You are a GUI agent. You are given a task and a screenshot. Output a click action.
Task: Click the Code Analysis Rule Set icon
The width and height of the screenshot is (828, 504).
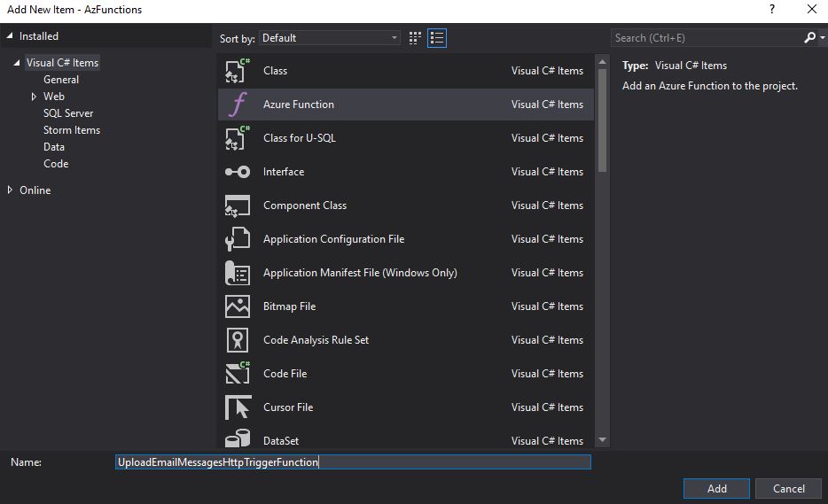pyautogui.click(x=238, y=340)
